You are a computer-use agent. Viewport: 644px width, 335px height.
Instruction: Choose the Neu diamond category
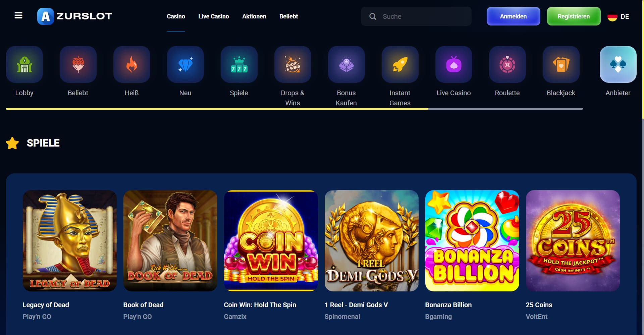tap(185, 64)
